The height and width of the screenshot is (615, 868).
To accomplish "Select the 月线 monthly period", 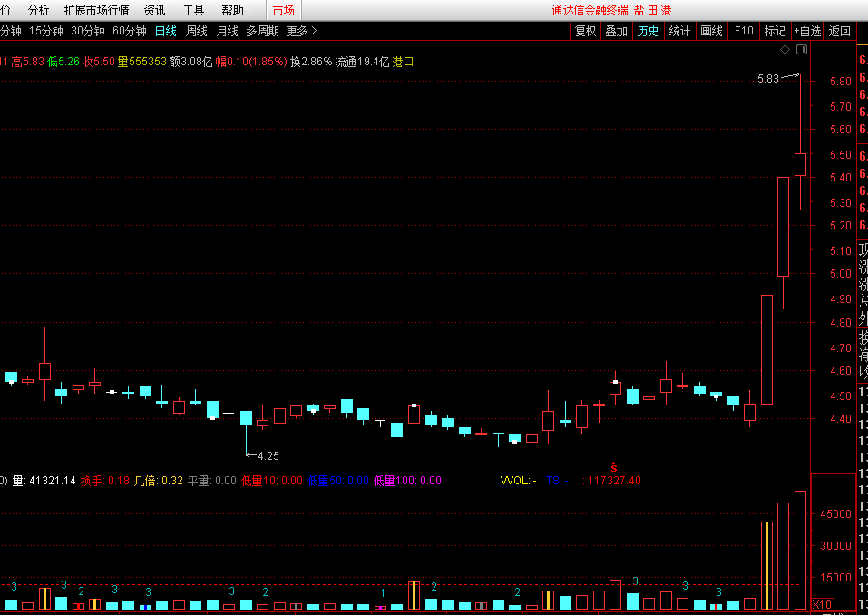I will 228,31.
